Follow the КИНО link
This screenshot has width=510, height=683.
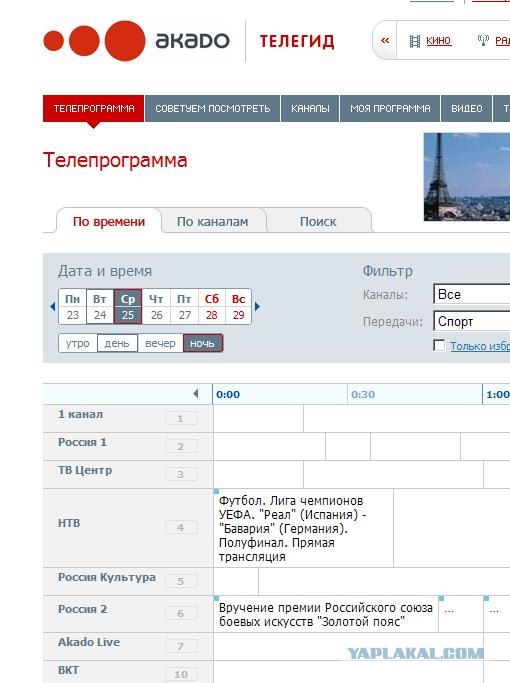coord(439,41)
